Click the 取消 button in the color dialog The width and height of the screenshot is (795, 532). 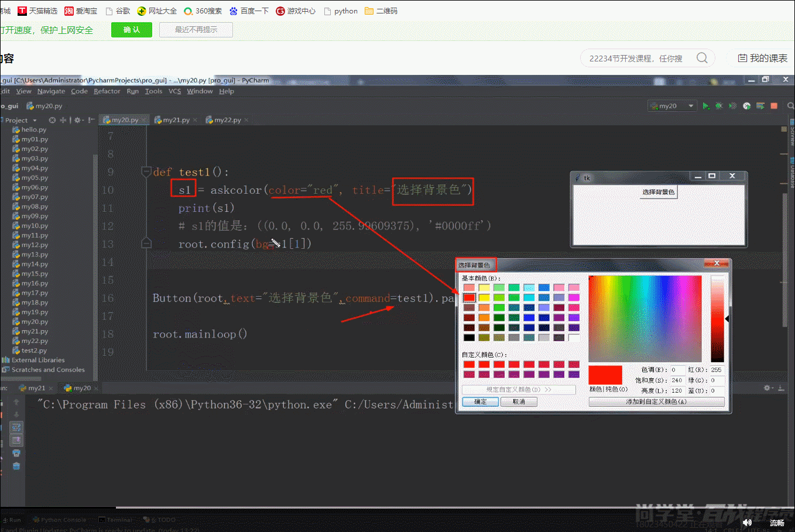click(519, 401)
